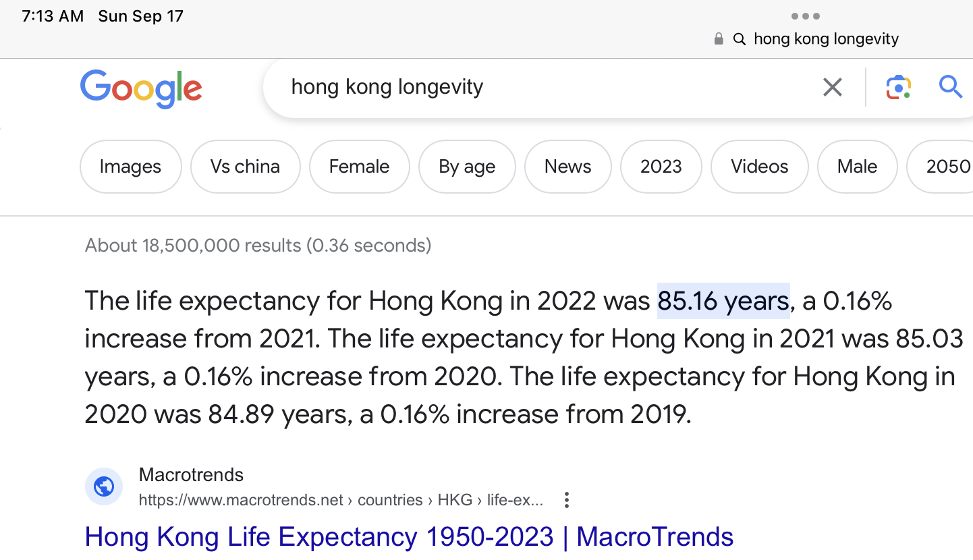Select the 2023 filter chip
973x560 pixels.
(661, 167)
